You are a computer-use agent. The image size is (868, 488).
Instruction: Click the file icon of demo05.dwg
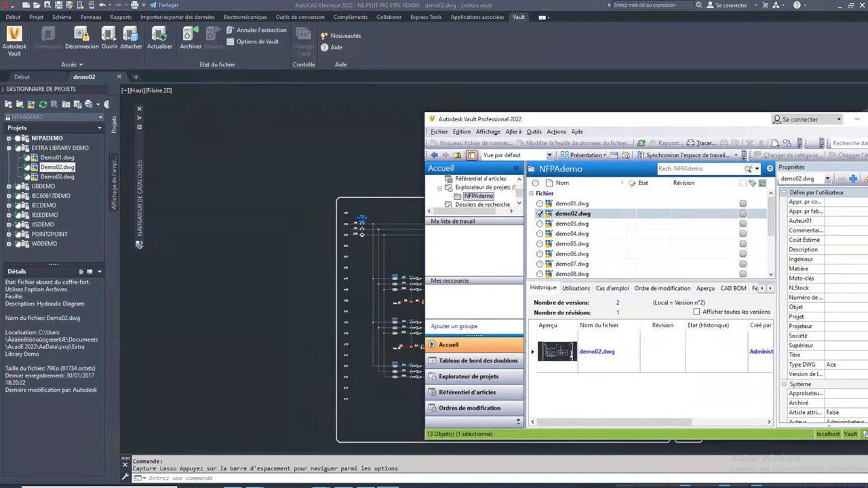point(549,244)
